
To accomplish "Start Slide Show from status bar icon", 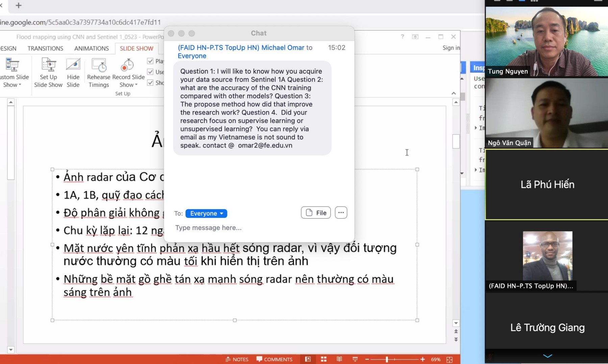I will tap(355, 359).
